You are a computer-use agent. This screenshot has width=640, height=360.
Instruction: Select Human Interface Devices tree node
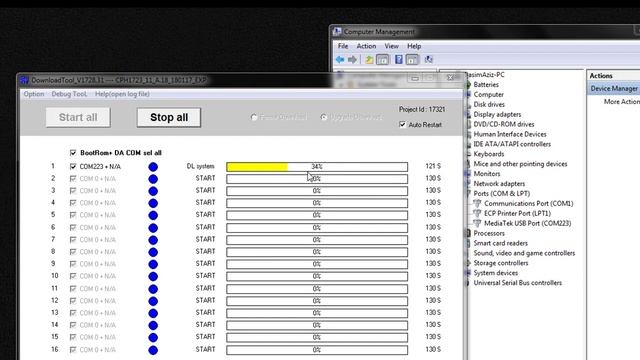pos(510,134)
